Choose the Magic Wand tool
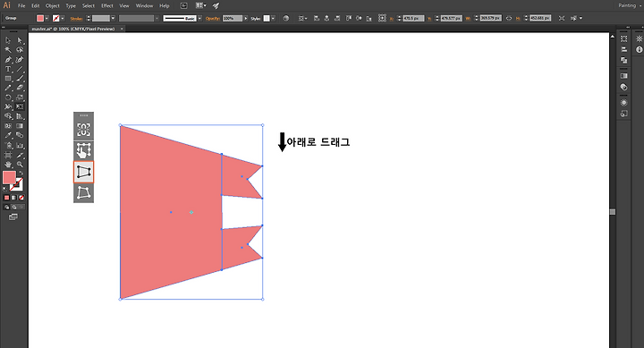The image size is (644, 348). coord(8,50)
